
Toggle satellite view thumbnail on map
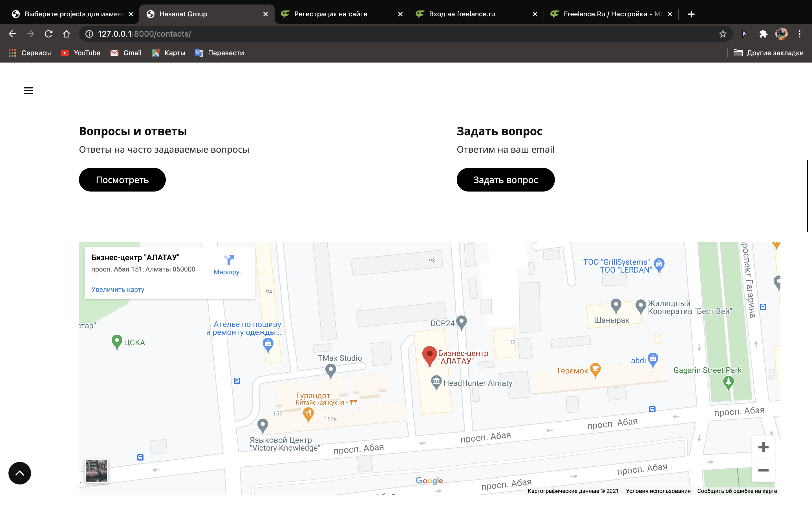[96, 471]
